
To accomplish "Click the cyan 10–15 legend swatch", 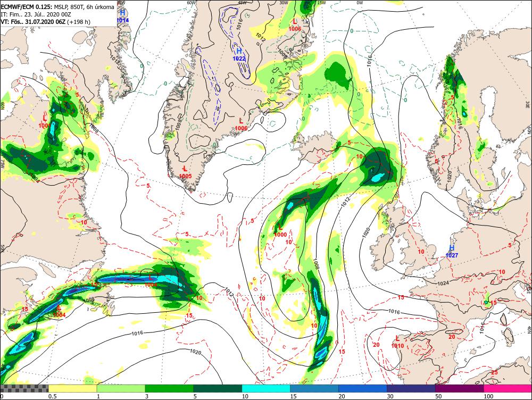I will click(266, 388).
